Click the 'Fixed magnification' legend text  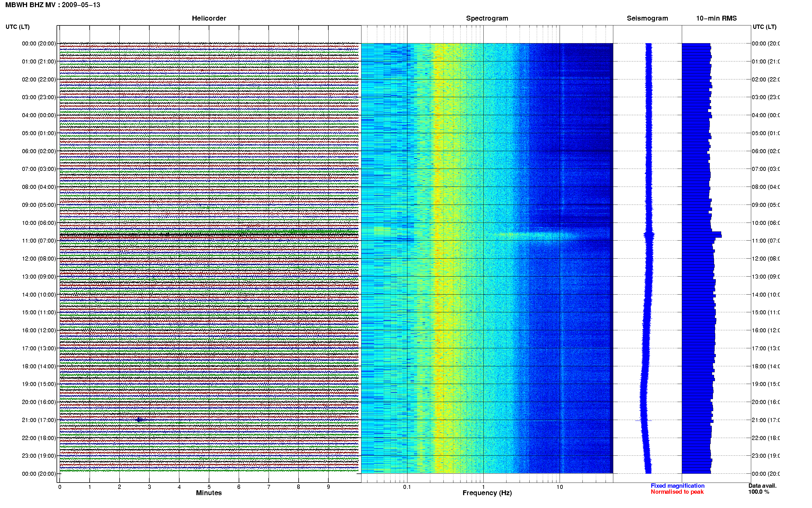click(x=678, y=486)
